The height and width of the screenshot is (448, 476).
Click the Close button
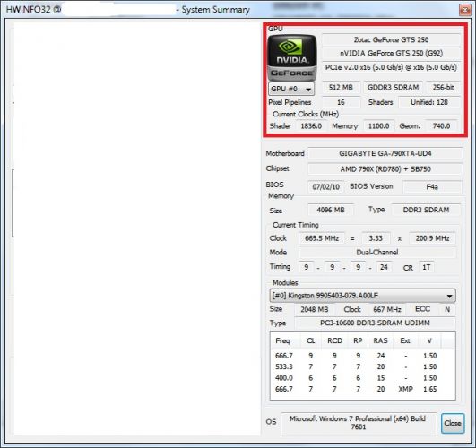(x=453, y=423)
